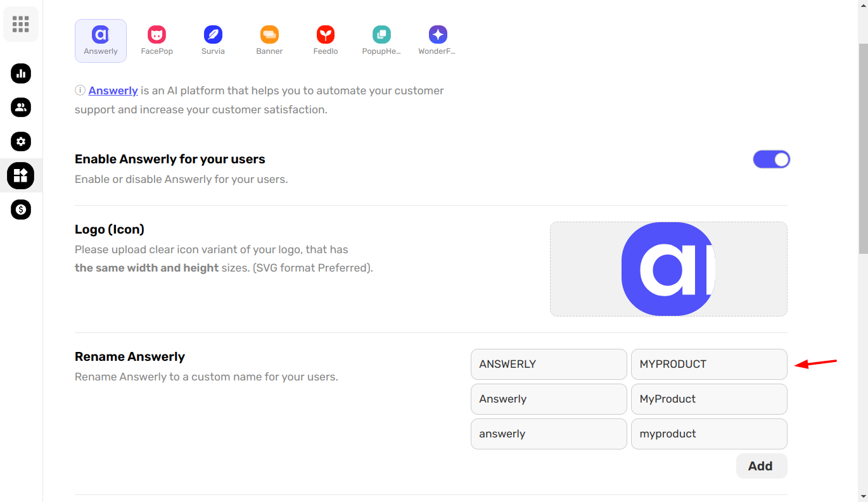Switch to the WonderF... app tab
This screenshot has height=502, width=868.
pyautogui.click(x=437, y=41)
